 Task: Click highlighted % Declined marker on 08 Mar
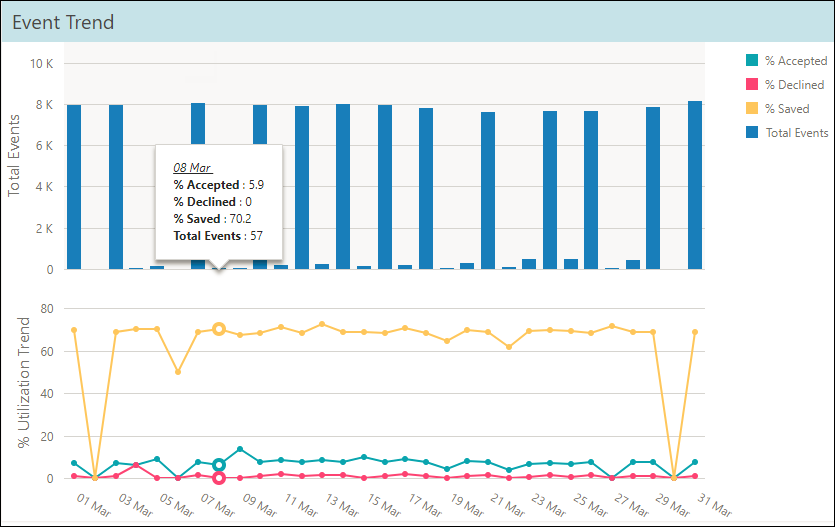[x=219, y=478]
